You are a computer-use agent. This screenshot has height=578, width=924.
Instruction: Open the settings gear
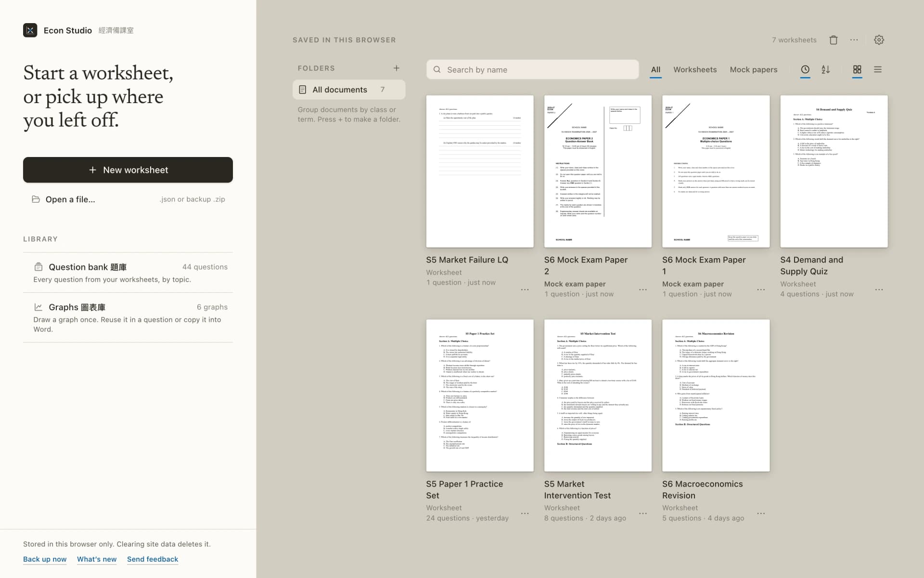click(x=879, y=40)
